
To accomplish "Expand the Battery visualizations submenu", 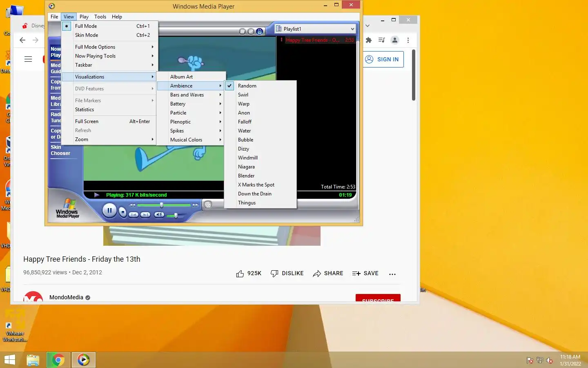I will pos(191,104).
